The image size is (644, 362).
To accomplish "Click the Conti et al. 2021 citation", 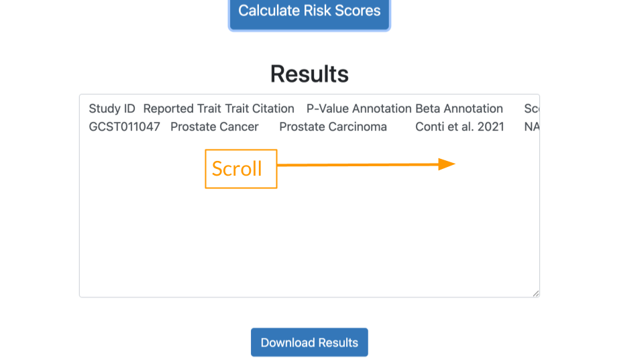I will click(460, 127).
